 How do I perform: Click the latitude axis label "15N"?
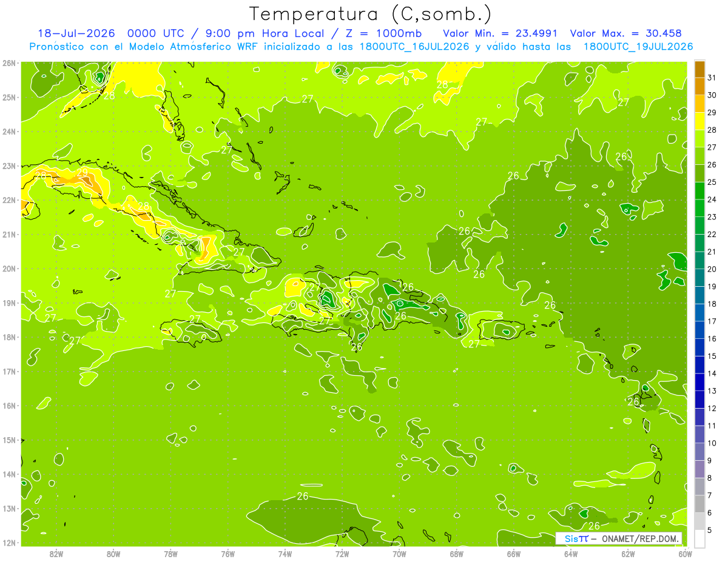pyautogui.click(x=8, y=440)
